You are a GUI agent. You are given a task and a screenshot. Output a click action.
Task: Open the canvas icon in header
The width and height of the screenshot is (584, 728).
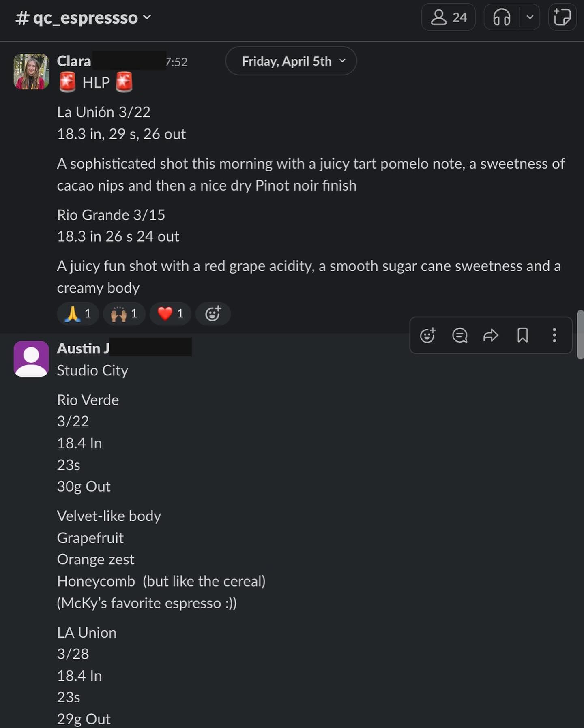point(562,17)
